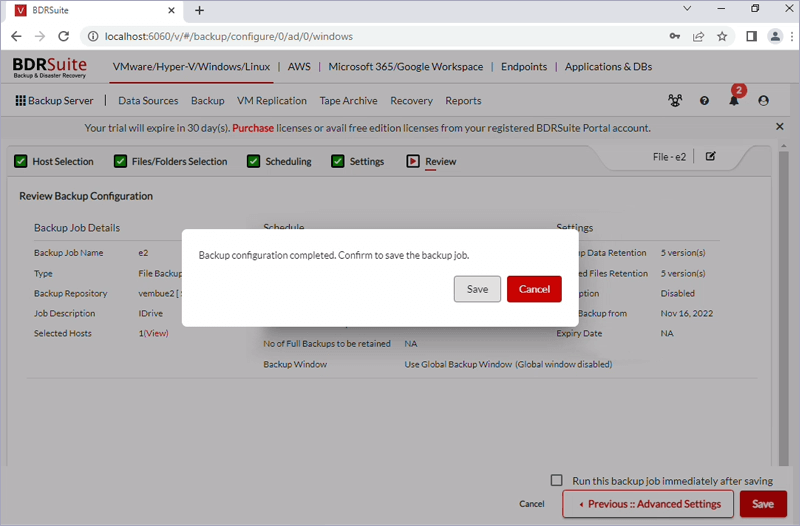Click the Backup Job Name value e2
Image resolution: width=800 pixels, height=526 pixels.
143,253
